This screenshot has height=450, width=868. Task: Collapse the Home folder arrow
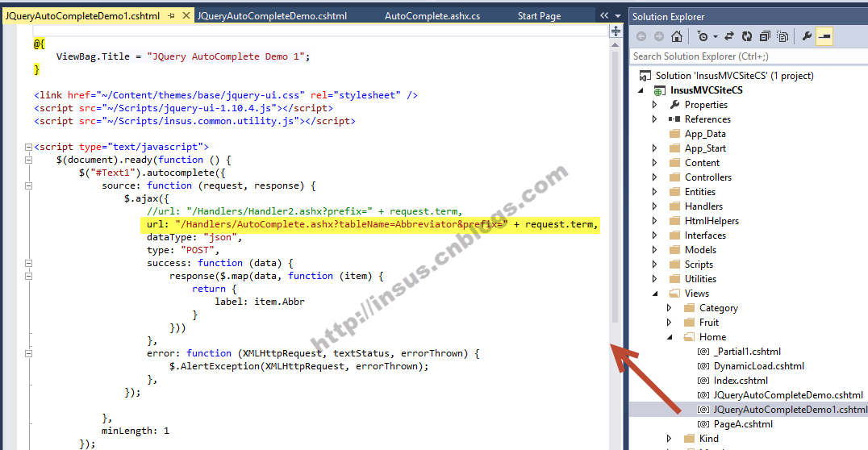pyautogui.click(x=670, y=337)
